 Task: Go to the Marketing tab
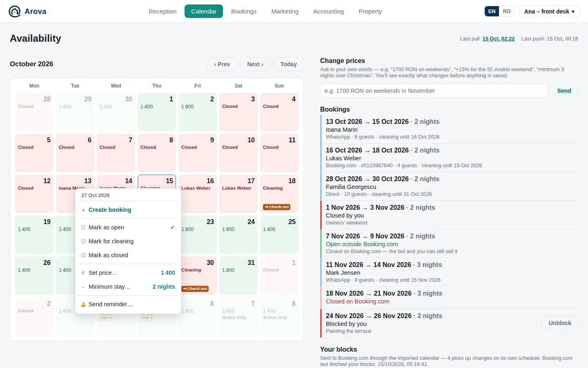(285, 11)
